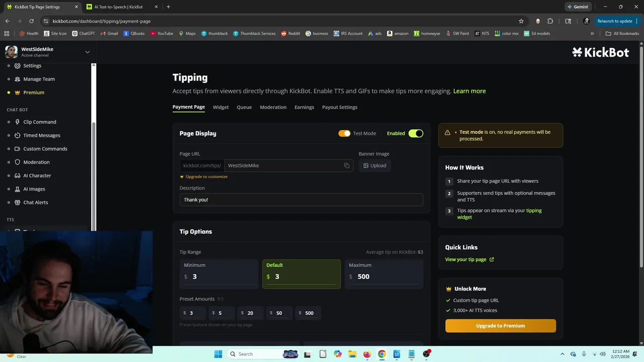Open Settings in the sidebar
The width and height of the screenshot is (644, 362).
pyautogui.click(x=32, y=66)
